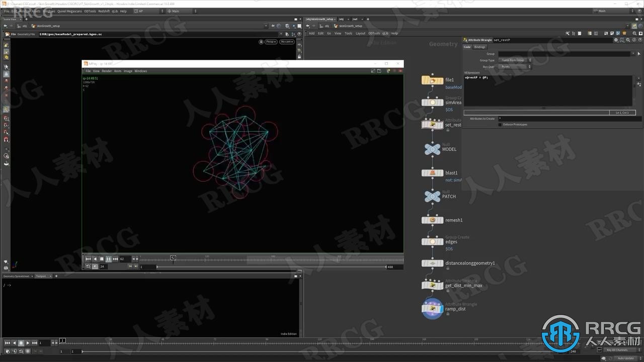Select the ramp_dist wrangle node
Viewport: 644px width, 362px height.
tap(432, 308)
